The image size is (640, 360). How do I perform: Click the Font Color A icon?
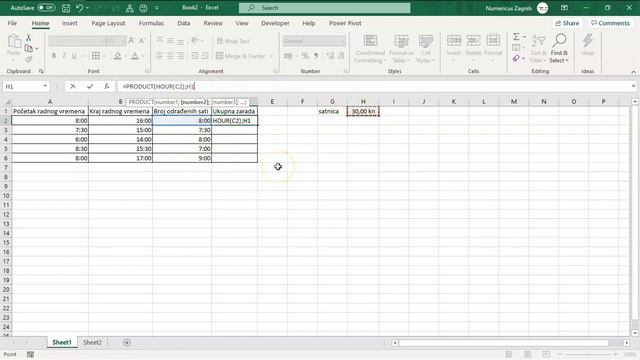click(x=135, y=56)
